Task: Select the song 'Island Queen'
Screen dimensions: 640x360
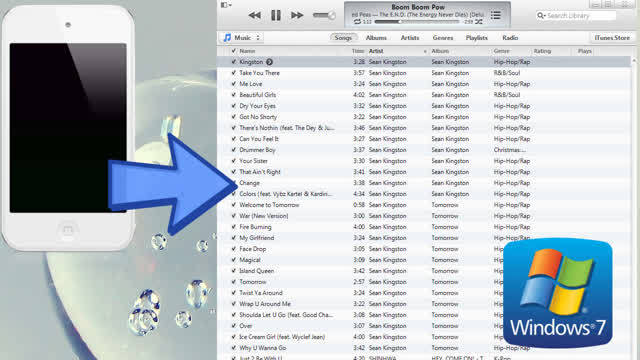Action: pos(256,271)
